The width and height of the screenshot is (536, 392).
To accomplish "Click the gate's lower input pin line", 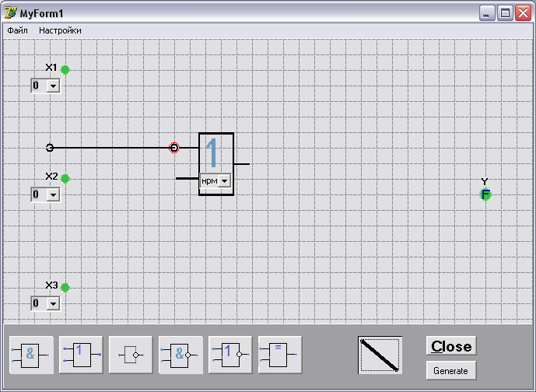I will point(187,178).
